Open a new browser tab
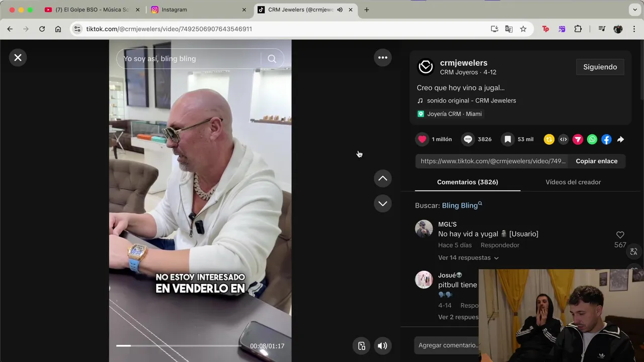This screenshot has height=362, width=644. click(366, 10)
